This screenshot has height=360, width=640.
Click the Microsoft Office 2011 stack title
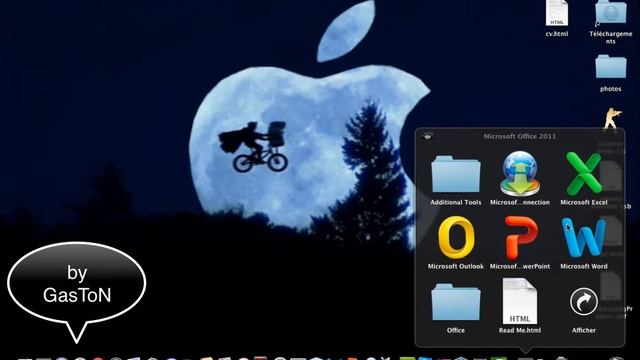520,136
